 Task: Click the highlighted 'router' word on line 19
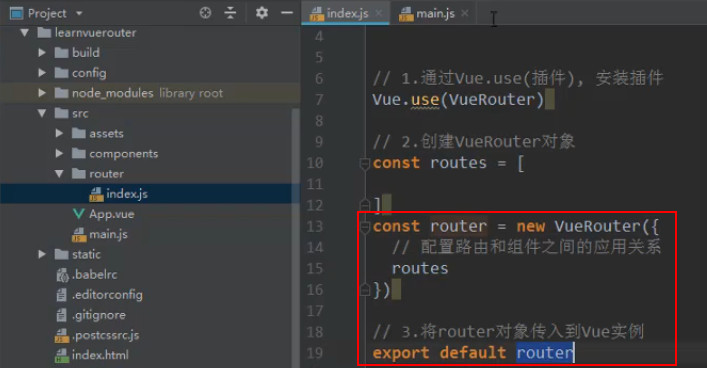point(545,353)
